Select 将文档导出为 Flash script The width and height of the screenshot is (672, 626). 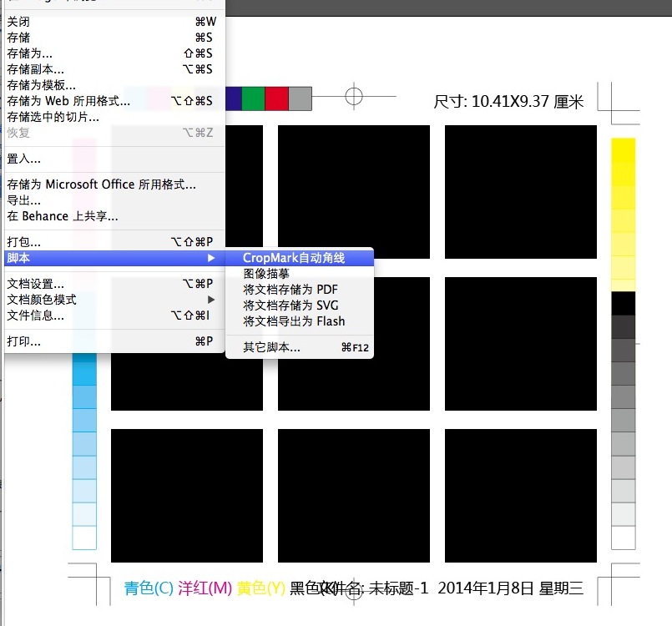(294, 321)
